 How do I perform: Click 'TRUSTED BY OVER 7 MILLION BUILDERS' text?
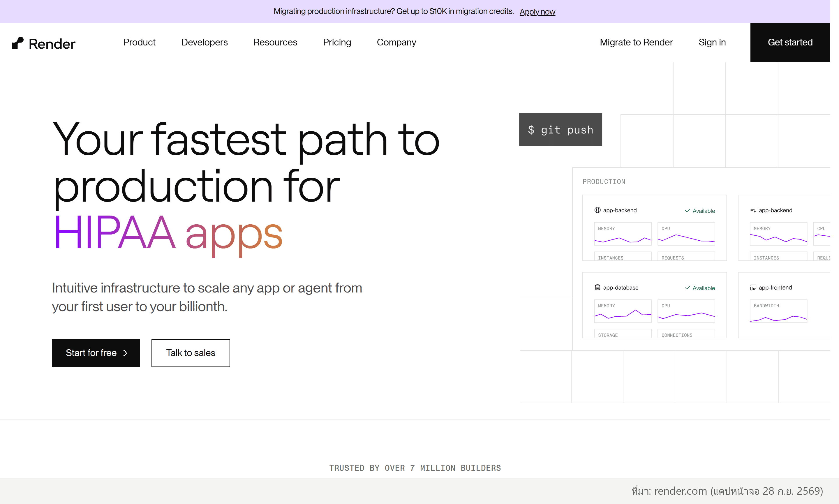point(415,468)
